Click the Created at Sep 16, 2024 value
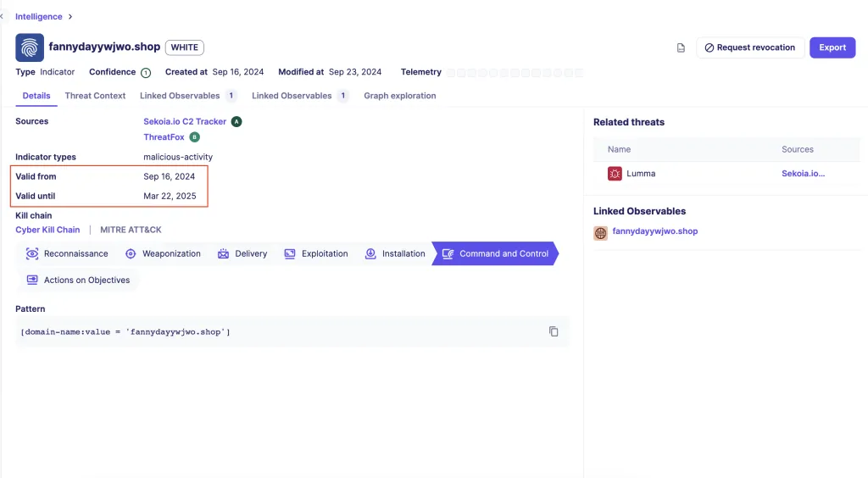868x478 pixels. coord(238,72)
